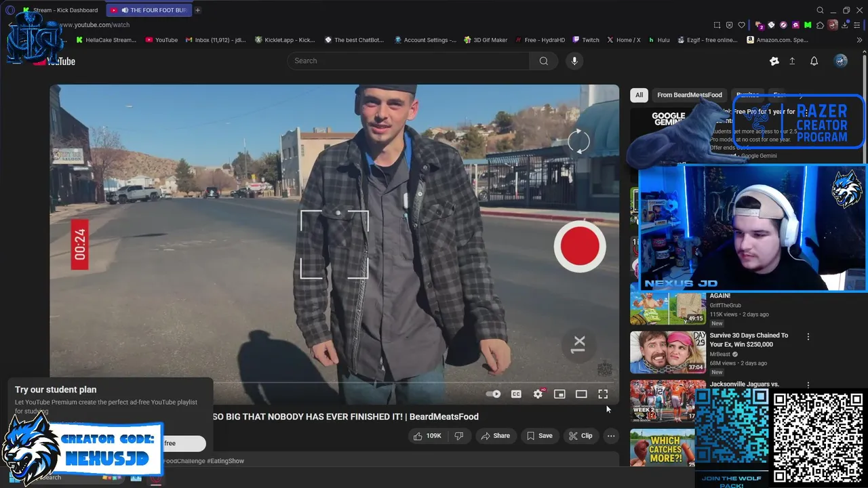Open YouTube account avatar menu
868x488 pixels.
click(841, 61)
